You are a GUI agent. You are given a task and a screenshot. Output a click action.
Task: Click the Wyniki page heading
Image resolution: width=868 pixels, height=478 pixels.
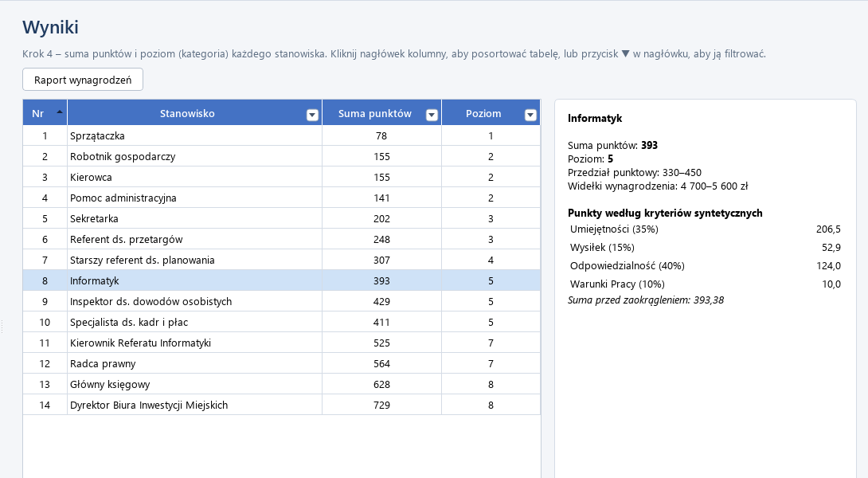50,27
